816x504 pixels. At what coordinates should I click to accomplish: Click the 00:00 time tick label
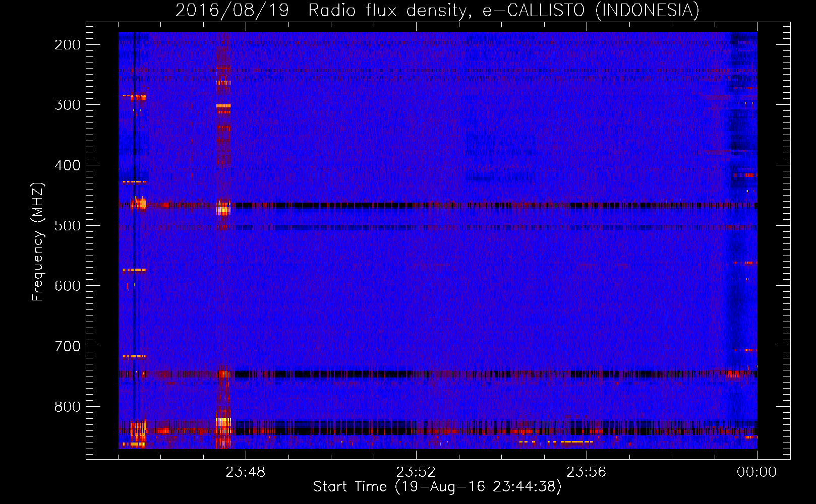pyautogui.click(x=756, y=472)
